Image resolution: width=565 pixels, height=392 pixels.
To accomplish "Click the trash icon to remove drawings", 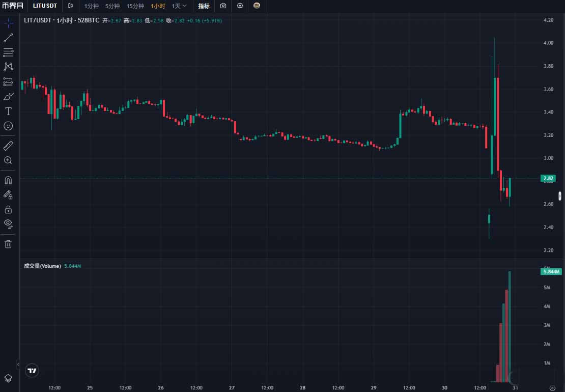I will pos(8,244).
